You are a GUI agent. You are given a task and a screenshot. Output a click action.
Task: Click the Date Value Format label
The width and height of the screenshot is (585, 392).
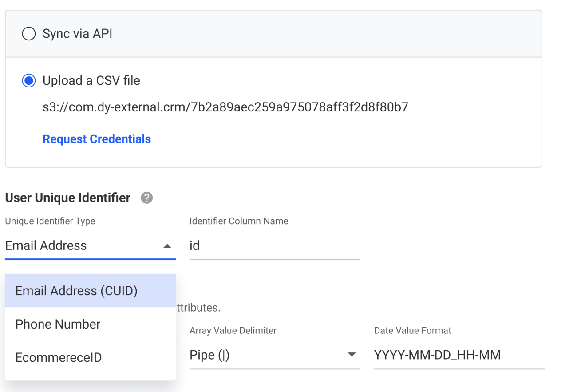(413, 331)
